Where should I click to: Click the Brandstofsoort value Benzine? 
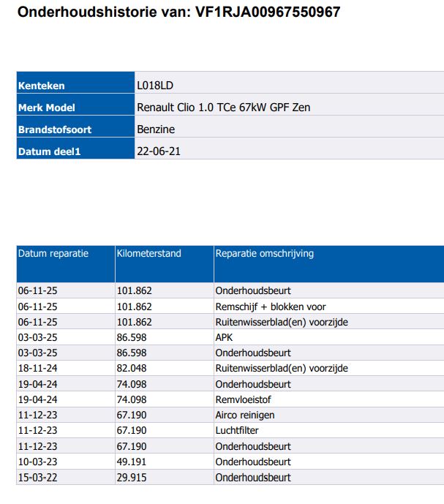(x=156, y=129)
